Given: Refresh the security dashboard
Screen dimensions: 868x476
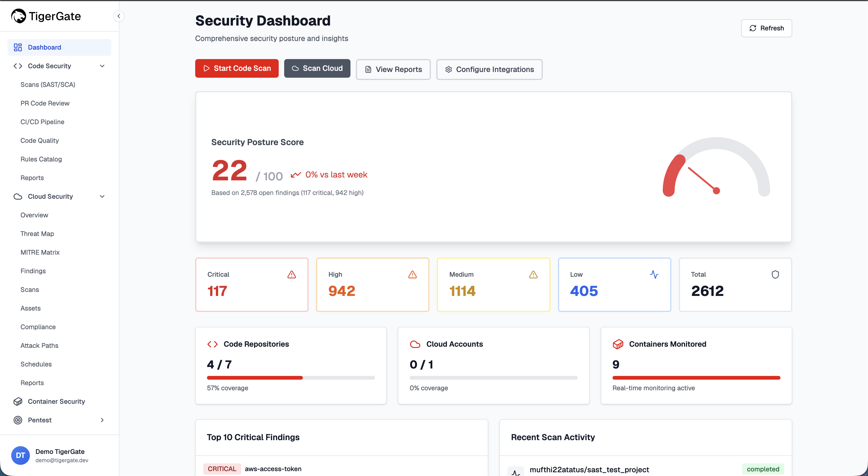Looking at the screenshot, I should [766, 28].
